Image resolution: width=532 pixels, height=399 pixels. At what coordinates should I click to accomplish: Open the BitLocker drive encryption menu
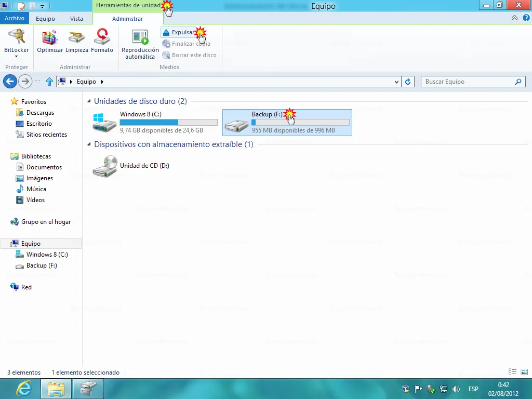point(16,44)
